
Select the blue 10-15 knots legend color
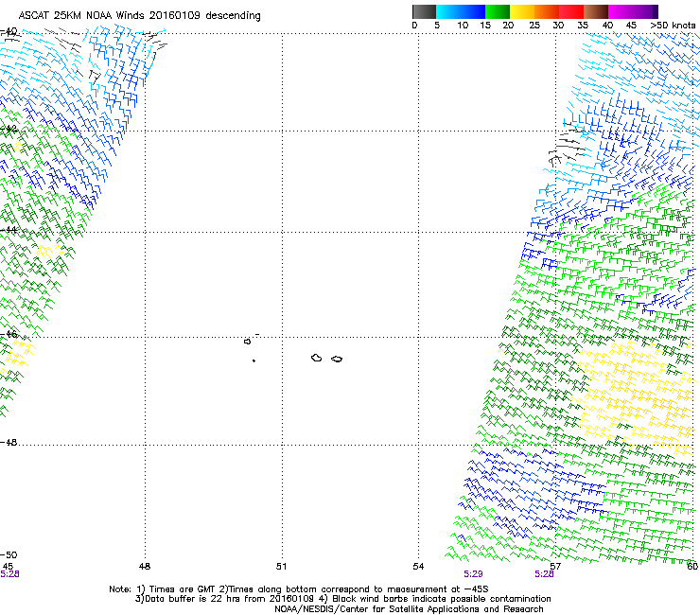point(473,11)
